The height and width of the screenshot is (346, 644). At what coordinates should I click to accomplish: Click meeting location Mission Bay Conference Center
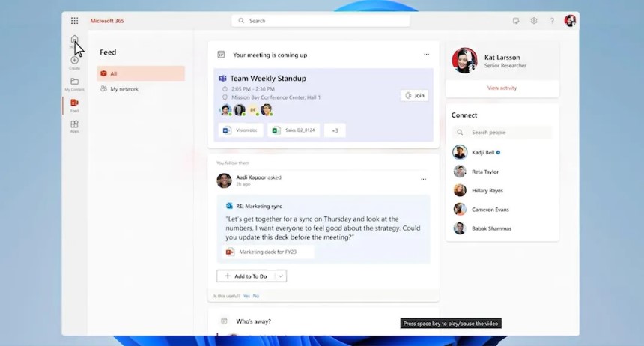(x=276, y=97)
